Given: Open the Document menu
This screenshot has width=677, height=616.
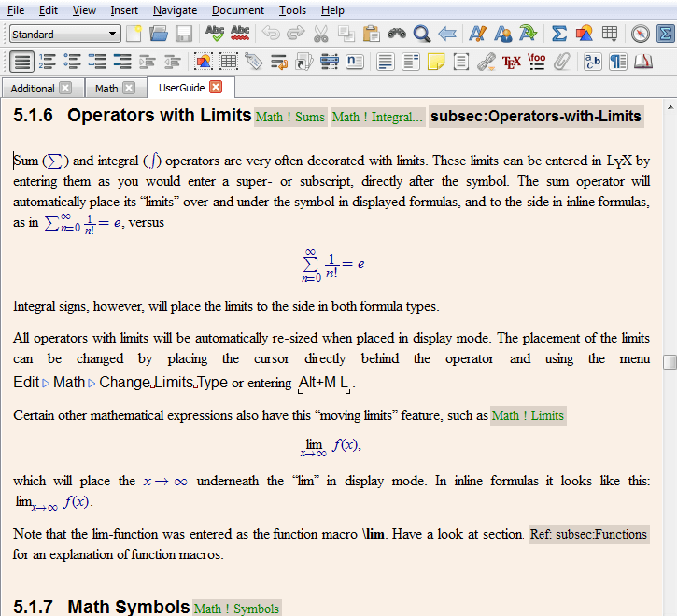Looking at the screenshot, I should (x=237, y=10).
